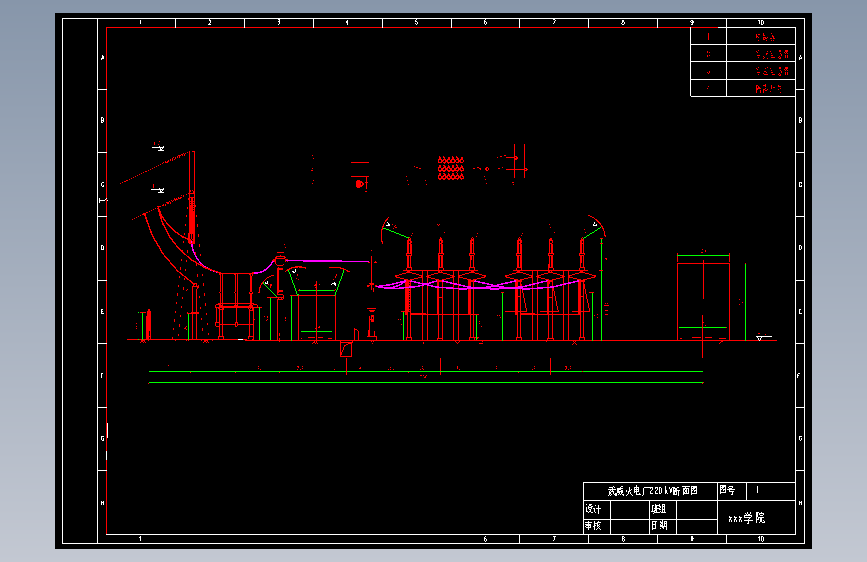The height and width of the screenshot is (562, 867).
Task: Select the 图号 label in title block
Action: point(727,490)
